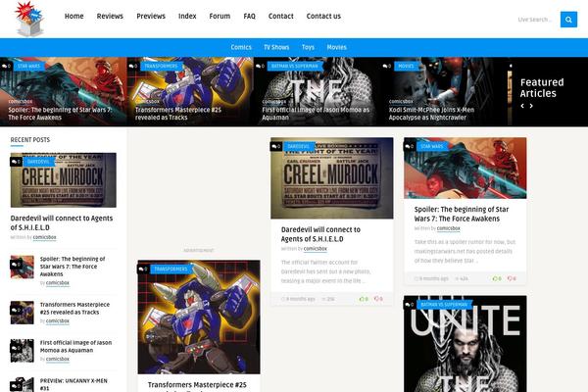
Task: Click comment icon on Transformers slider item
Action: point(133,66)
